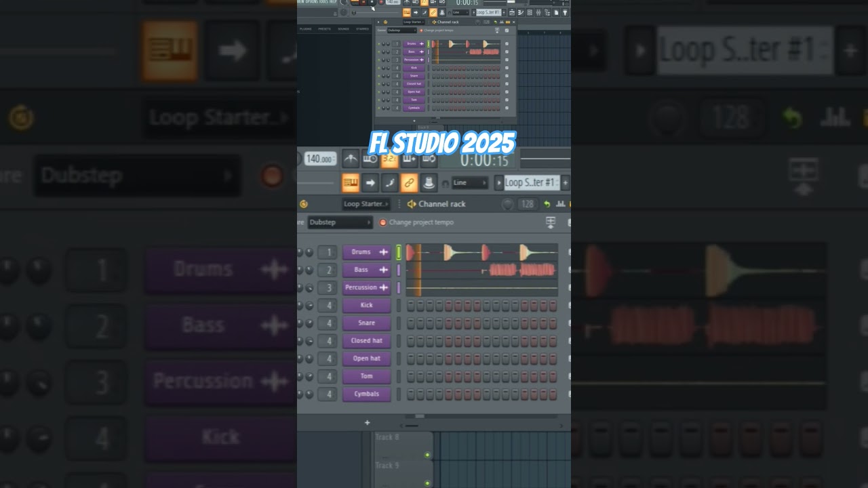
Task: Activate the first step of enlarged Kick row
Action: pos(411,306)
